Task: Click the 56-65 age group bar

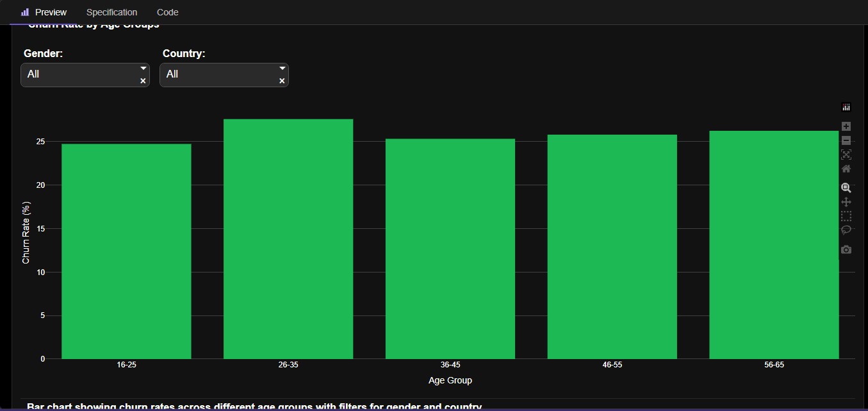Action: (x=774, y=245)
